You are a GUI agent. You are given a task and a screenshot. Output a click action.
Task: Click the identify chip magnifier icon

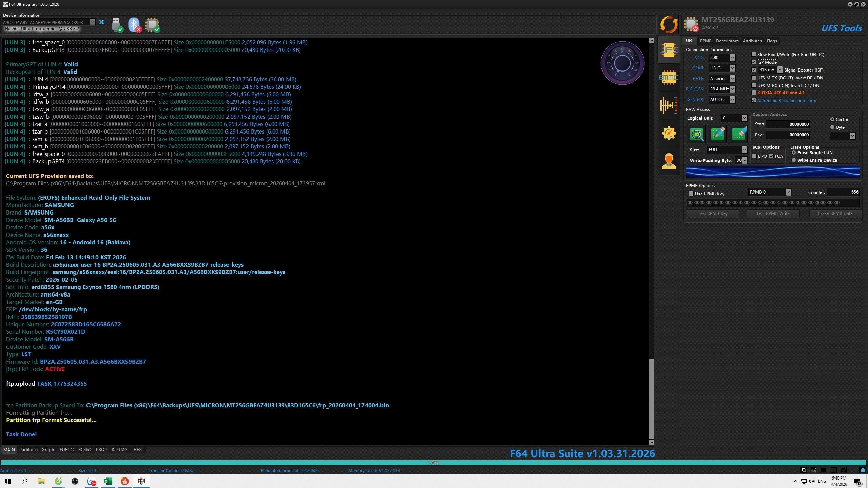[696, 134]
